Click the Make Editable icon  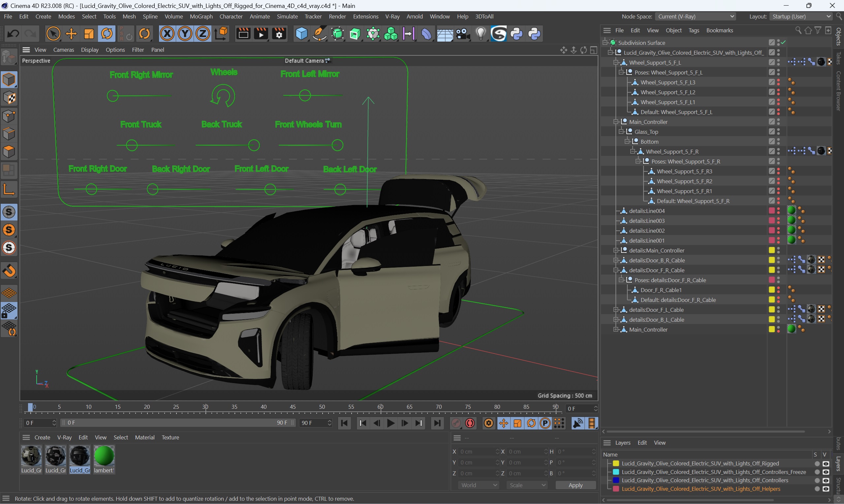click(x=9, y=57)
